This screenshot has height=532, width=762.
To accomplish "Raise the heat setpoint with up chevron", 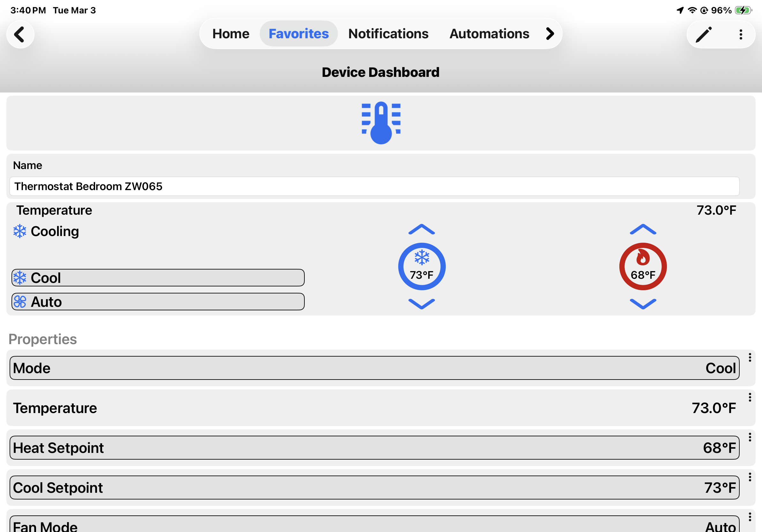I will [x=643, y=230].
